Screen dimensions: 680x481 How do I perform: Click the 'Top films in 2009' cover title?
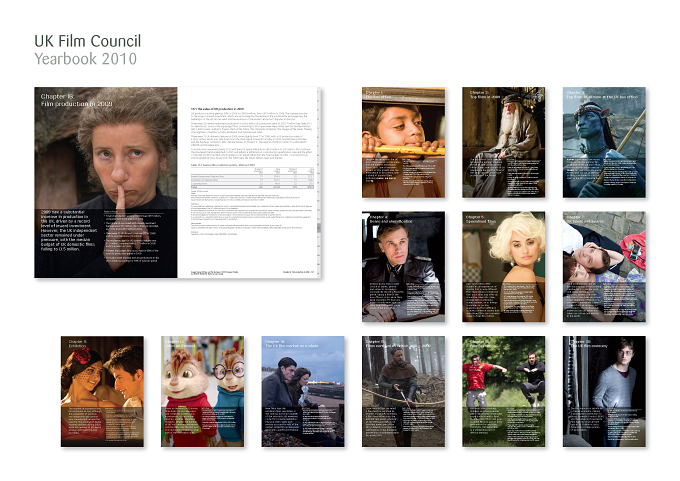click(484, 97)
